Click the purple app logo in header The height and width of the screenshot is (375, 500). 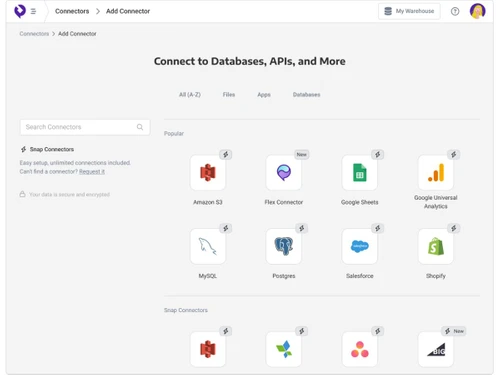(x=20, y=11)
